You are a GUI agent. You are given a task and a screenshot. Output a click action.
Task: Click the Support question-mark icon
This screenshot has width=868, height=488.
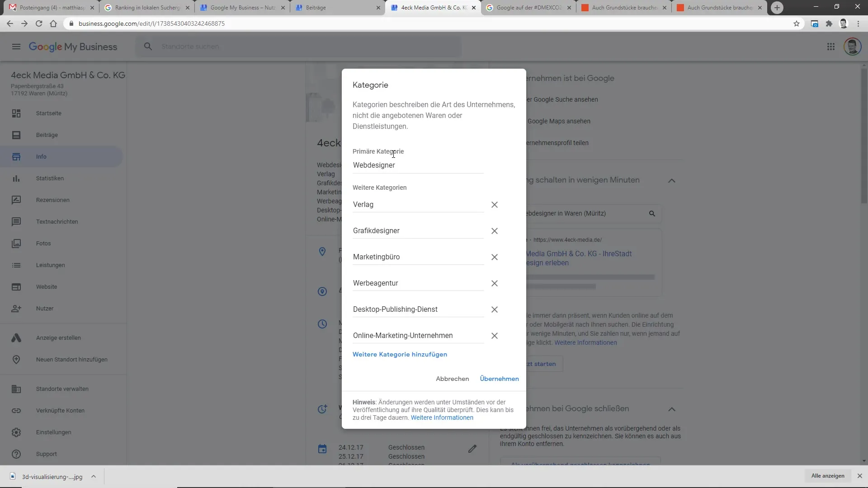pyautogui.click(x=16, y=454)
